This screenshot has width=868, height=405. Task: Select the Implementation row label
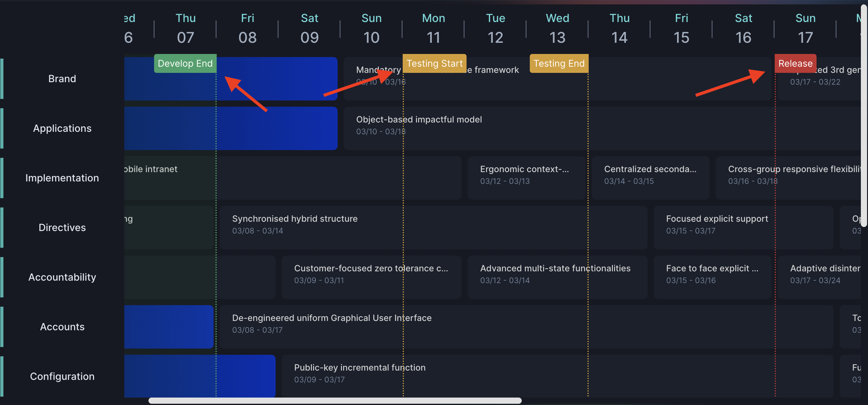click(x=62, y=178)
